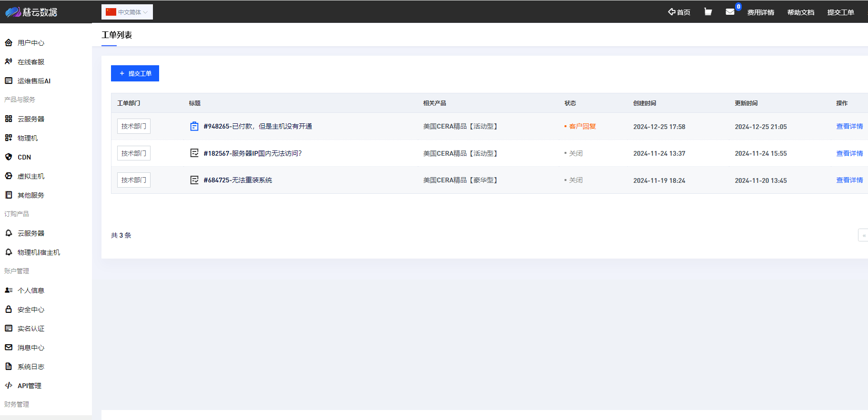The image size is (868, 420).
Task: Click the 状态 column header
Action: [570, 103]
